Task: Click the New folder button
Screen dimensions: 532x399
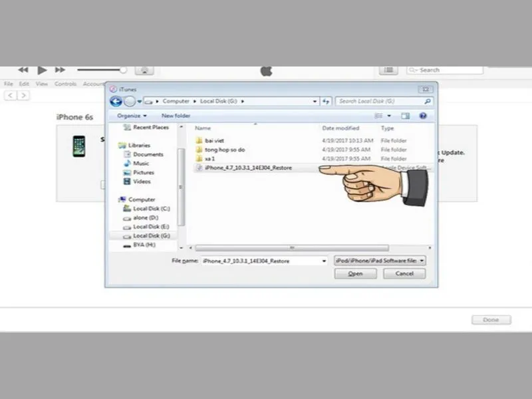Action: tap(176, 116)
